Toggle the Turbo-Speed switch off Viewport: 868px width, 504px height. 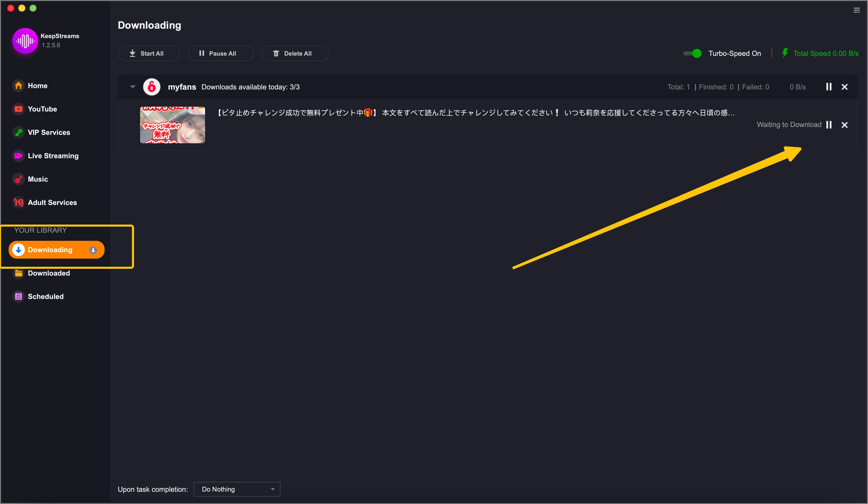click(x=692, y=53)
